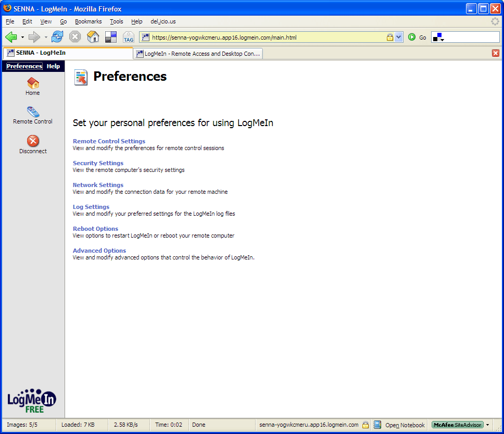The image size is (504, 434).
Task: Select Preferences in LogMeIn sidebar header
Action: point(24,66)
